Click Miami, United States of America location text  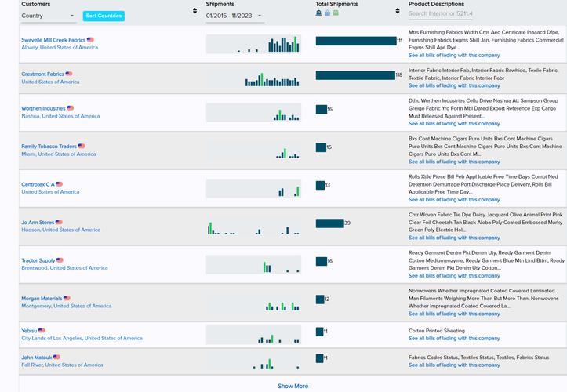point(59,154)
